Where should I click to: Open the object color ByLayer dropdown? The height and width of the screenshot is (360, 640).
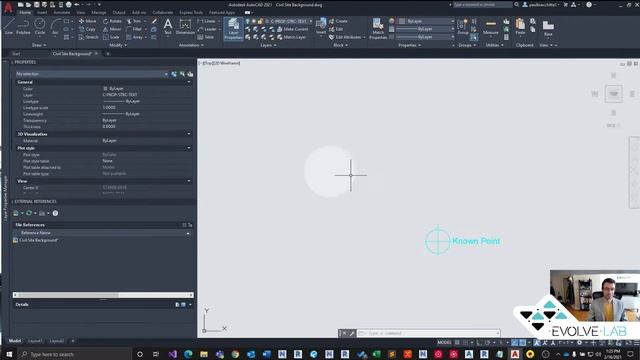pyautogui.click(x=427, y=21)
